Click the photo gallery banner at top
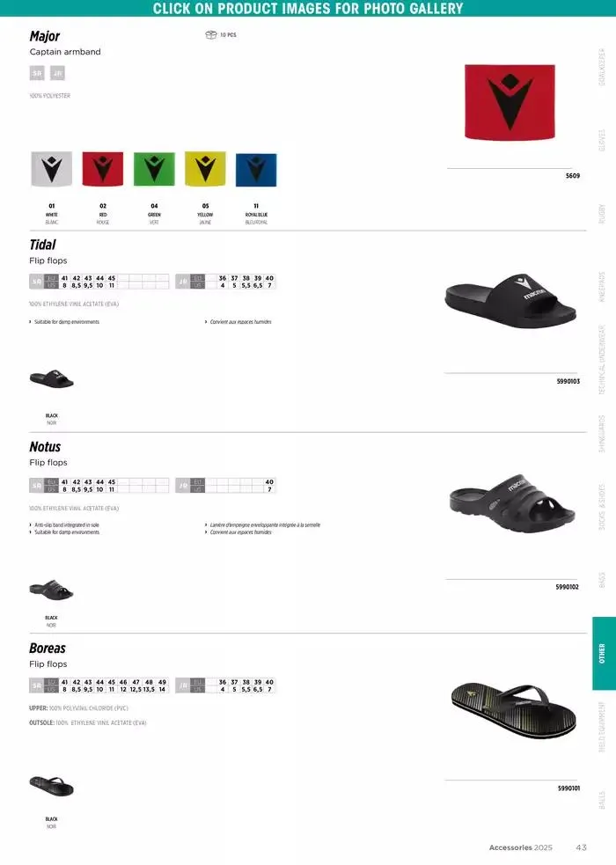The height and width of the screenshot is (865, 616). point(308,8)
